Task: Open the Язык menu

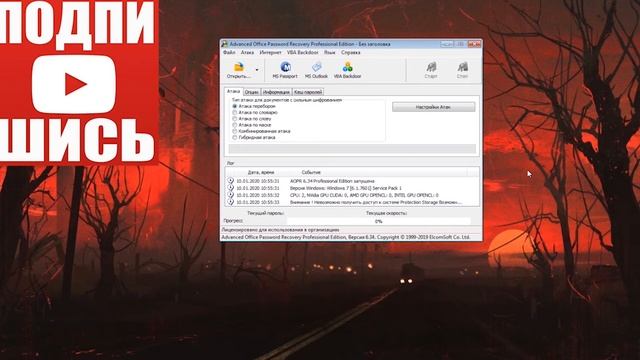Action: click(329, 53)
